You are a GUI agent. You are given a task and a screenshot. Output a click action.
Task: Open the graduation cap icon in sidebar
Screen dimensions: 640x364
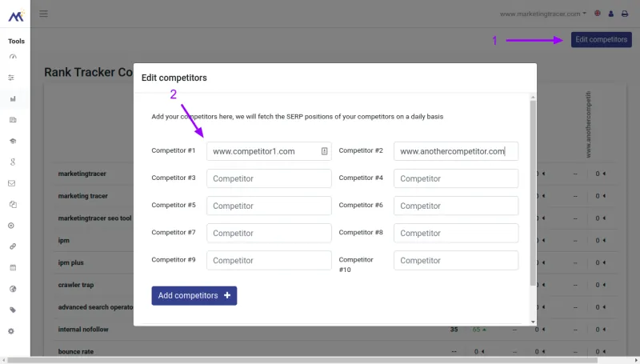(x=13, y=141)
